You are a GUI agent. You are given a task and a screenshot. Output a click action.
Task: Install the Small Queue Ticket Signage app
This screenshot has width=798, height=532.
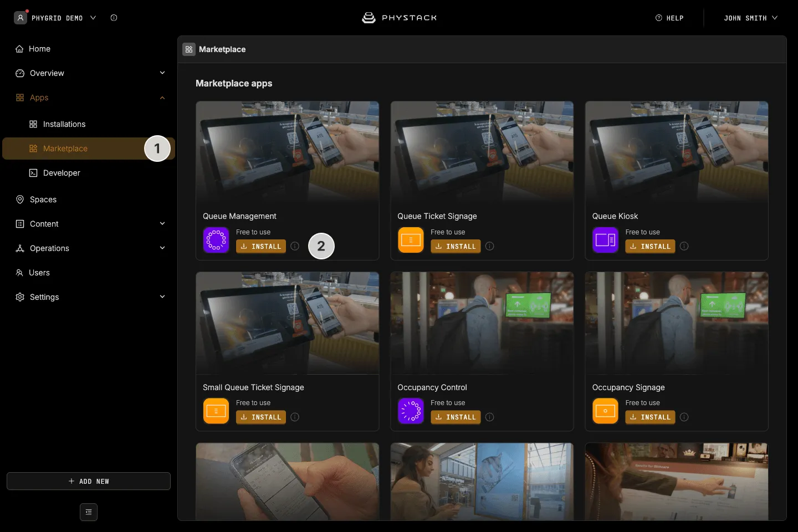(261, 417)
